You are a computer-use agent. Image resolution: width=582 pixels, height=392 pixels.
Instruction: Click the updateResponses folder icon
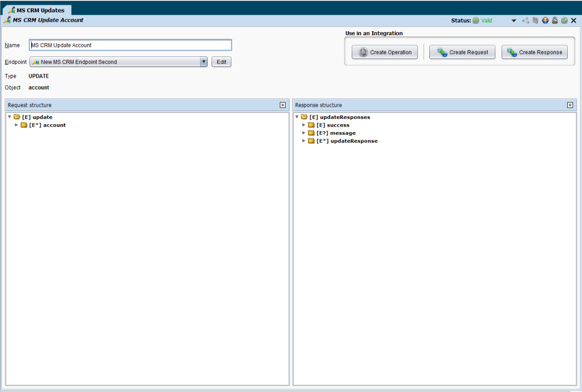(305, 117)
